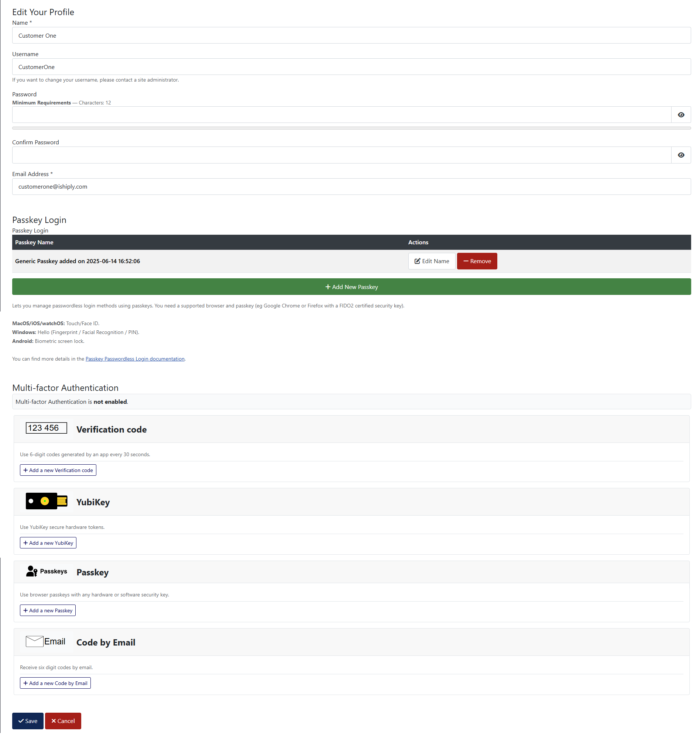Click the Email envelope icon
700x740 pixels.
pos(46,641)
